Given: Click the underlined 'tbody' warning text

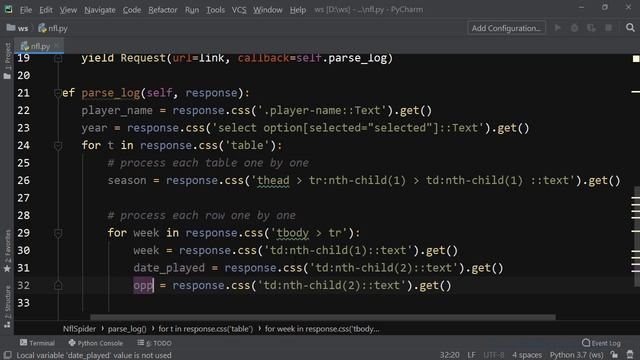Looking at the screenshot, I should pyautogui.click(x=293, y=233).
